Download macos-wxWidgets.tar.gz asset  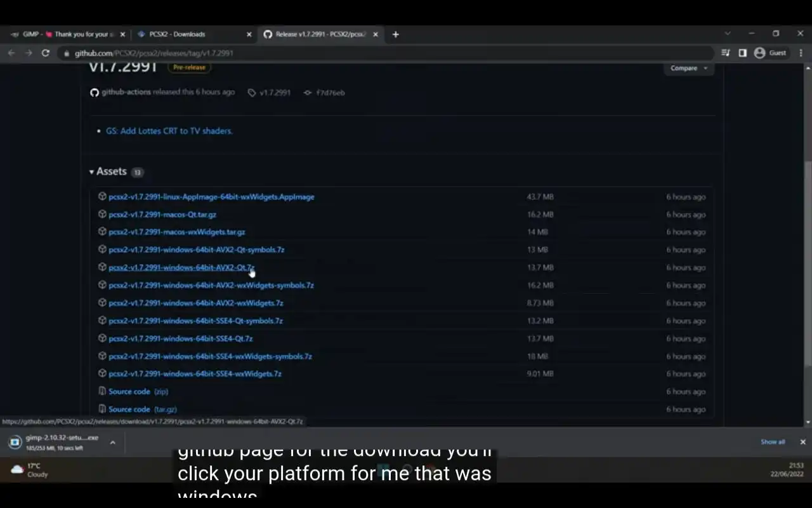[177, 232]
